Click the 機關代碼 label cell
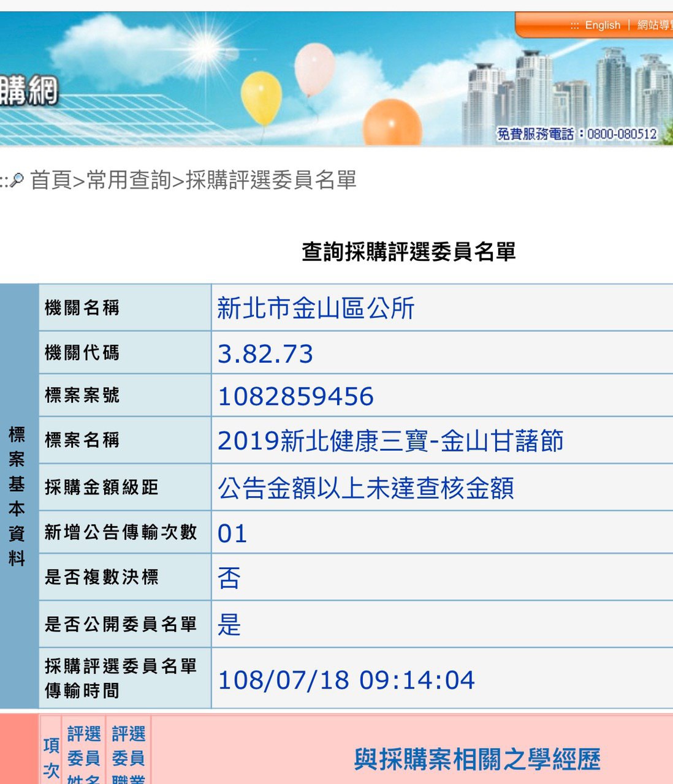The width and height of the screenshot is (673, 784). click(x=125, y=353)
